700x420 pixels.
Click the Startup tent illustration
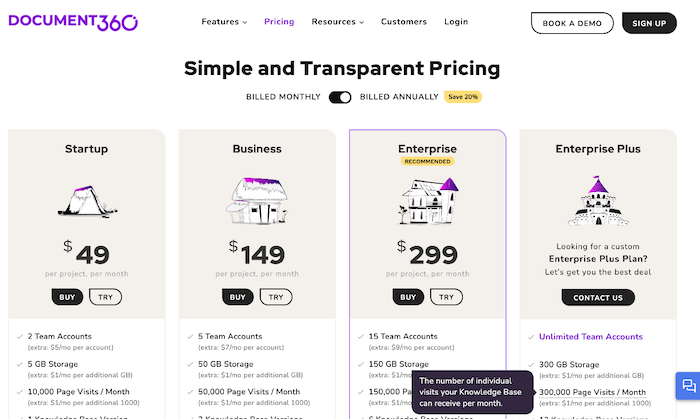point(87,201)
